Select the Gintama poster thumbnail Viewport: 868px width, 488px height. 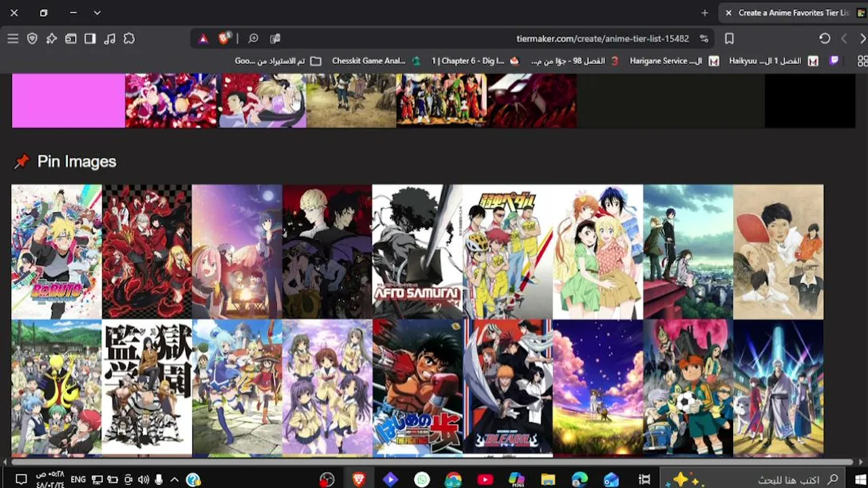tap(778, 387)
